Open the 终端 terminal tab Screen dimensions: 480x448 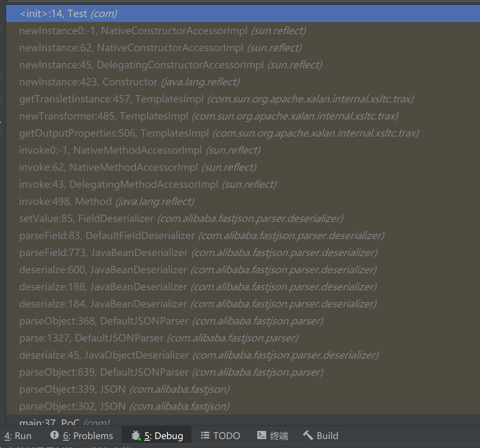pos(272,435)
